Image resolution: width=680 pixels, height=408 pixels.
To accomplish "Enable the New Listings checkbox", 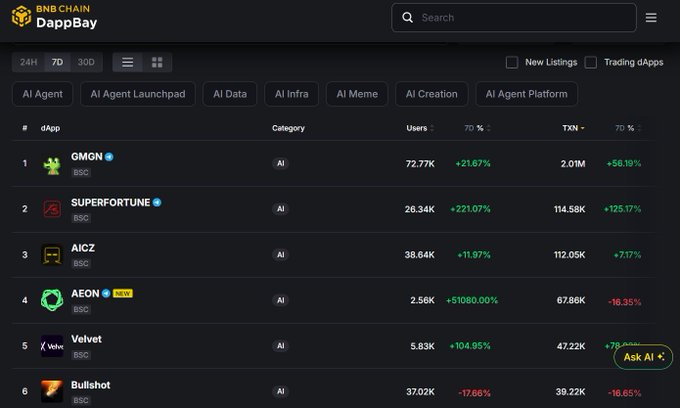I will [512, 62].
